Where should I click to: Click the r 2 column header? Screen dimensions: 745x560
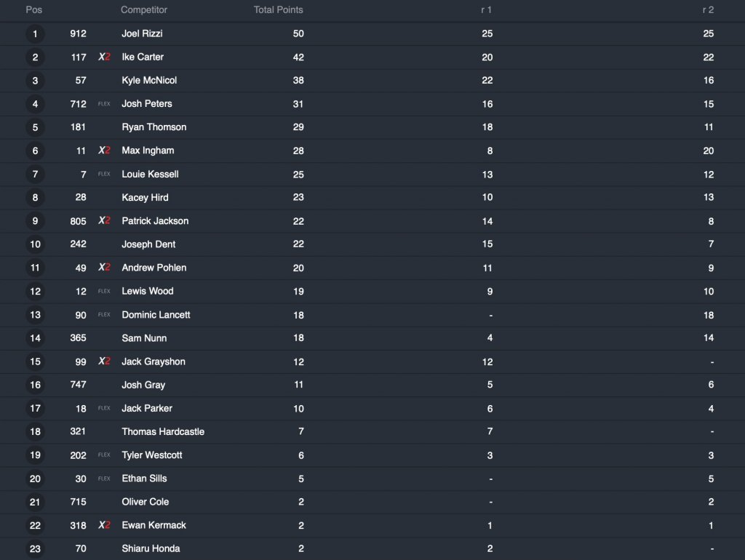(x=707, y=10)
